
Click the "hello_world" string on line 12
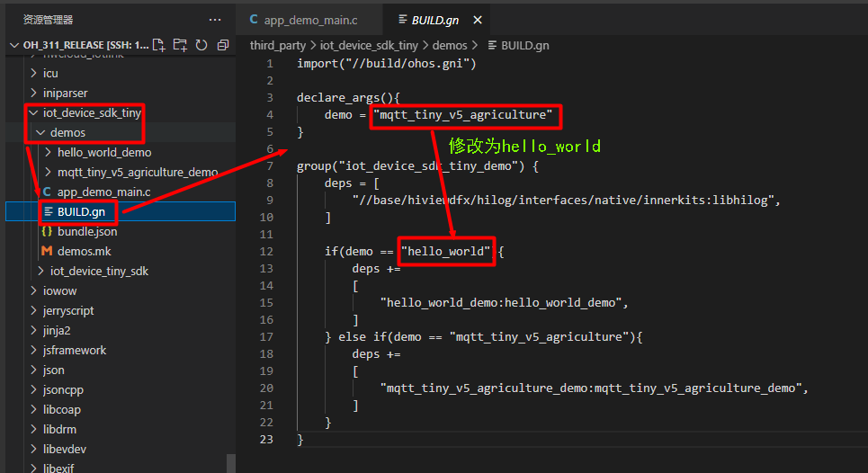point(445,251)
